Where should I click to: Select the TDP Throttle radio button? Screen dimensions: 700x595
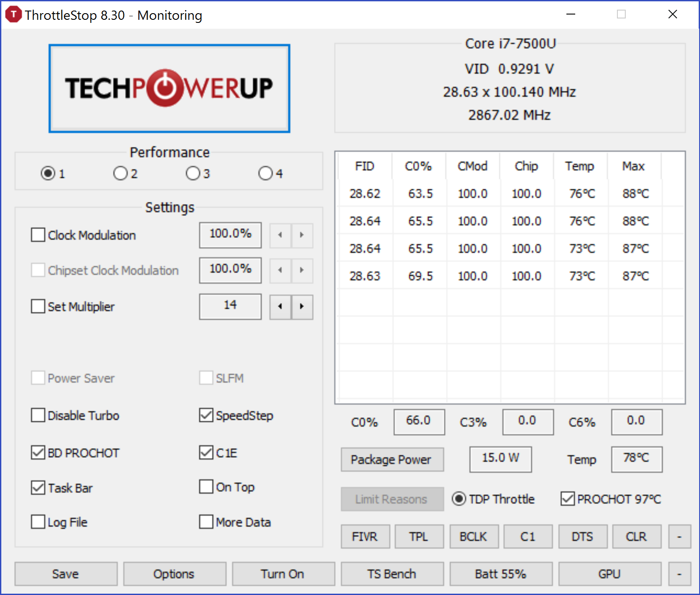(x=459, y=499)
